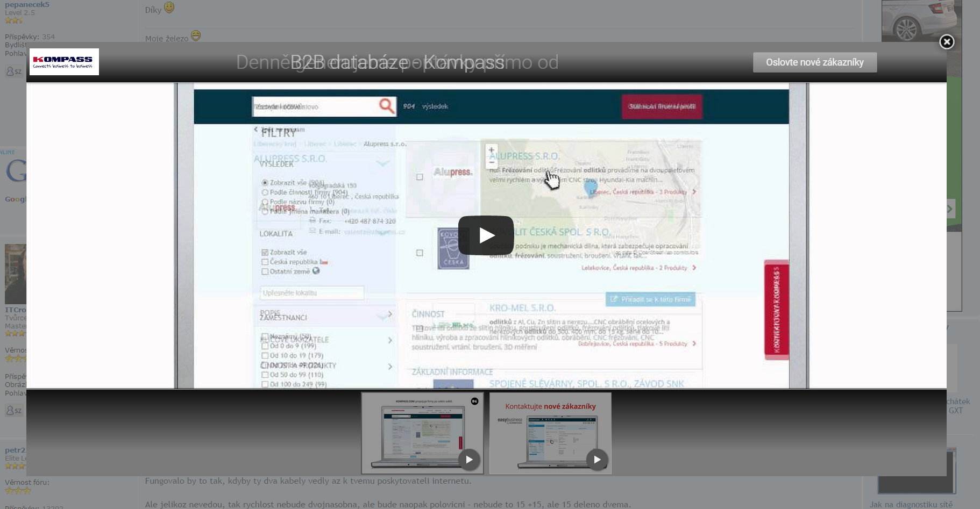Play the first laptop video thumbnail
The image size is (980, 509).
(469, 460)
